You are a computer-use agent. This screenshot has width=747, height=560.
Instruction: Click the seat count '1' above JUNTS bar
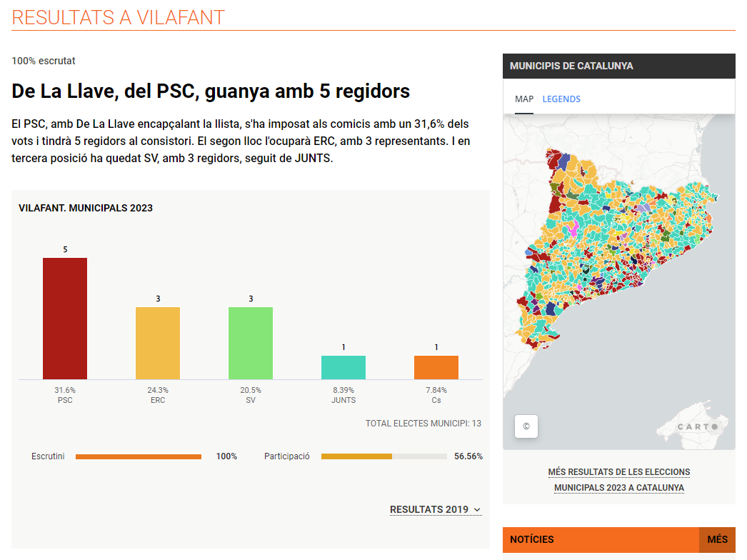(344, 347)
